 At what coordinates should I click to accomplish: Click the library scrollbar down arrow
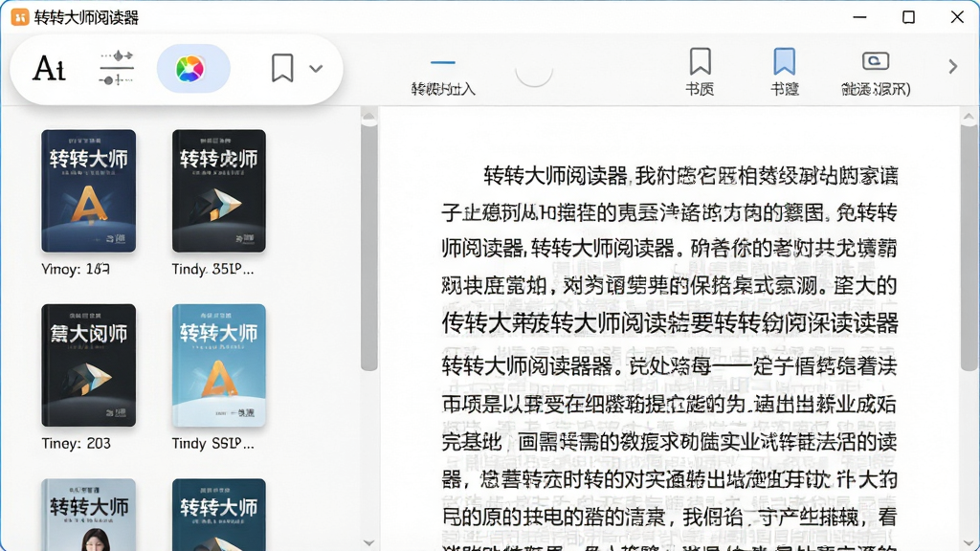coord(368,543)
